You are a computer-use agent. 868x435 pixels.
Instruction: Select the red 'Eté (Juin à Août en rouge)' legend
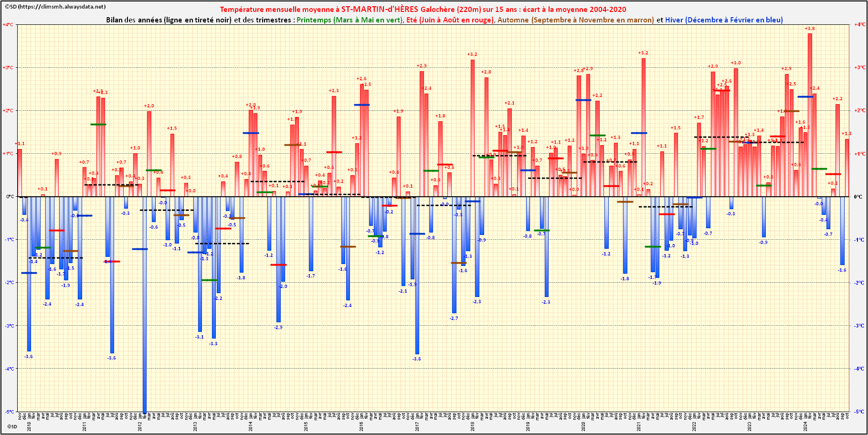(450, 20)
